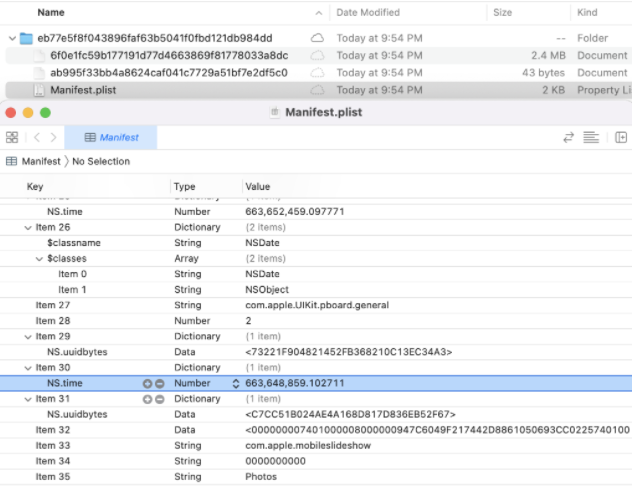Click minus button on NS.time row
Viewport: 638px width, 494px height.
(159, 383)
